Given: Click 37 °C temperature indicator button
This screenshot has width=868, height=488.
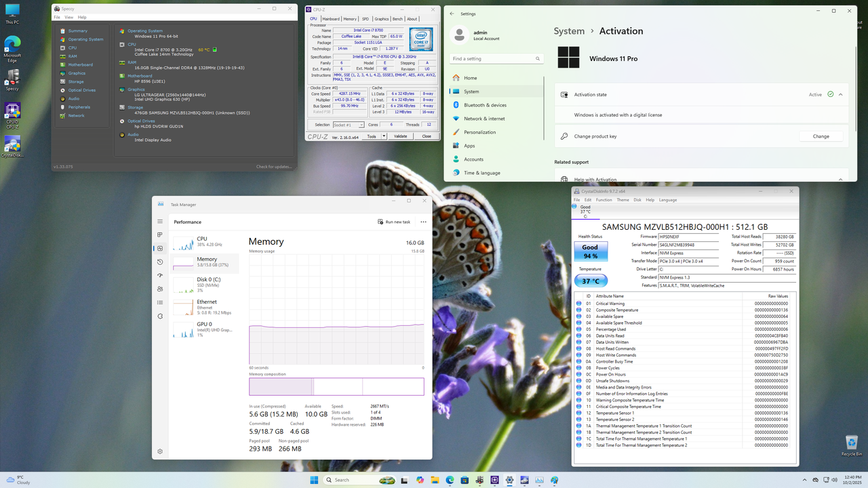Looking at the screenshot, I should 590,281.
